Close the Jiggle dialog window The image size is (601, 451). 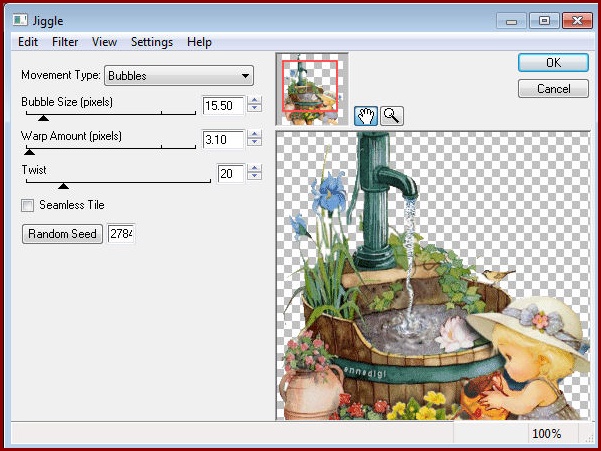(577, 20)
